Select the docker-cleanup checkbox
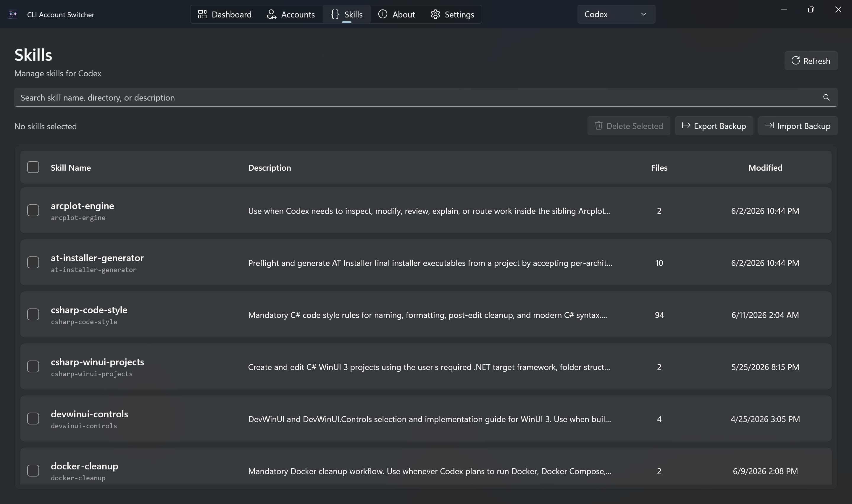852x504 pixels. point(33,471)
